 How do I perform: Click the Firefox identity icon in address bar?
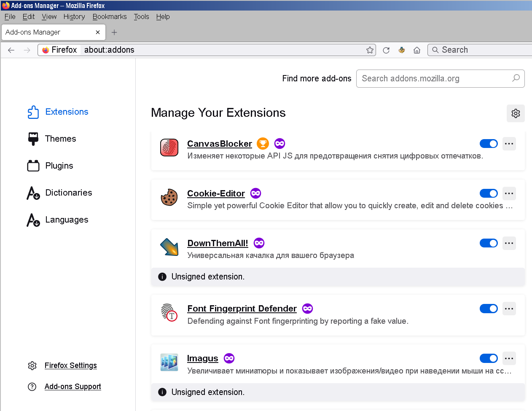pos(46,50)
